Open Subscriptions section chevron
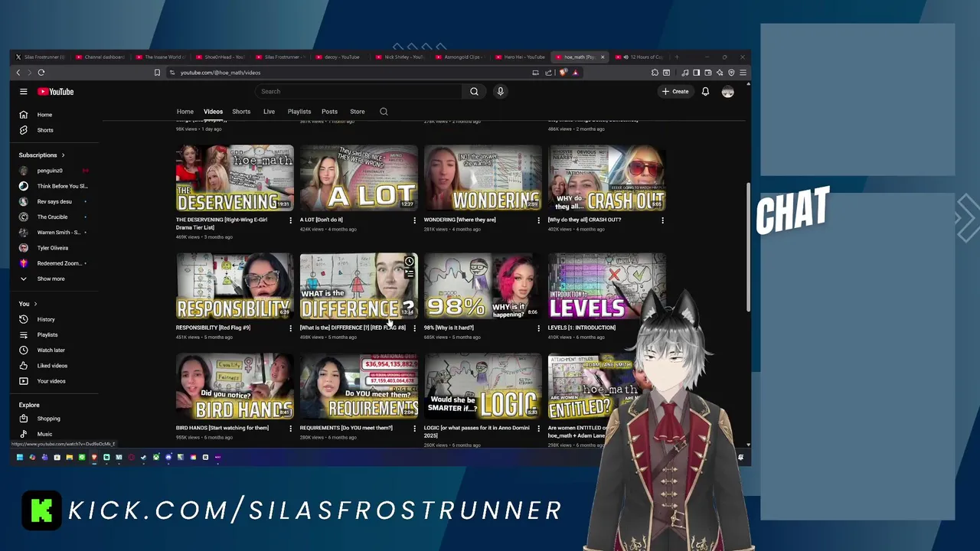Viewport: 980px width, 551px height. point(63,155)
